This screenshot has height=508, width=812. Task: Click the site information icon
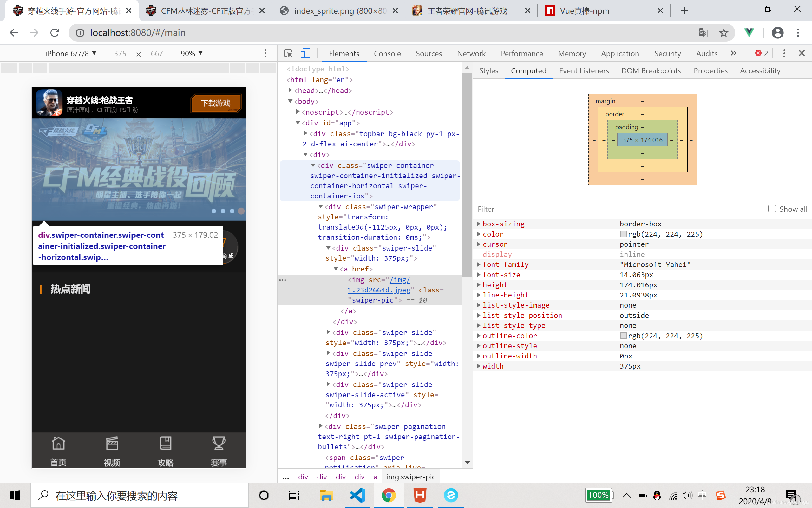coord(80,33)
